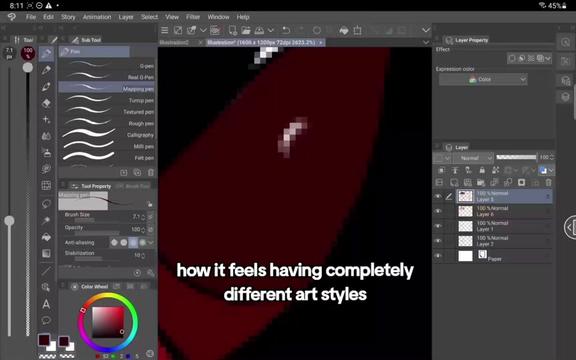Image resolution: width=576 pixels, height=360 pixels.
Task: Select the Fill bucket tool
Action: click(46, 237)
